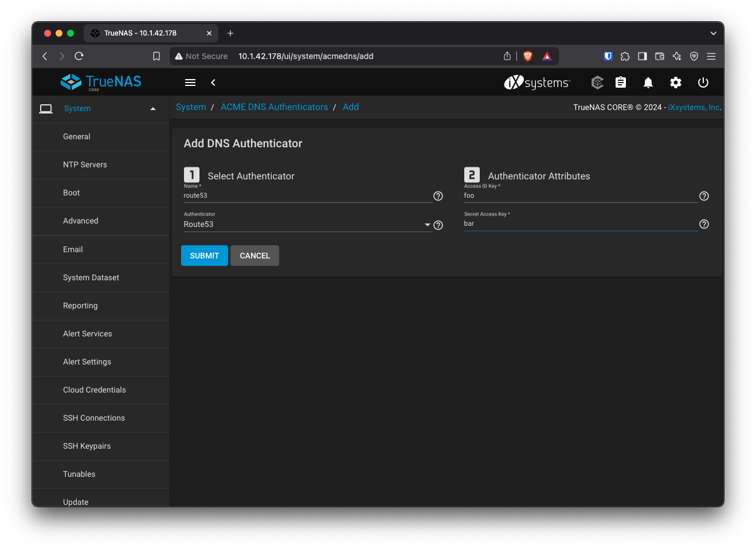Open the Authenticator Route53 dropdown
The image size is (756, 549).
click(x=307, y=225)
